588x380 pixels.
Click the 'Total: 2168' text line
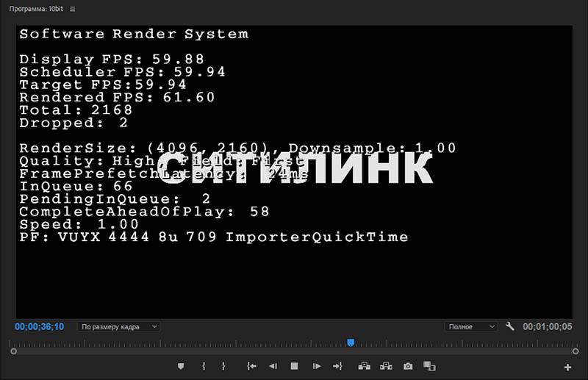tap(76, 110)
